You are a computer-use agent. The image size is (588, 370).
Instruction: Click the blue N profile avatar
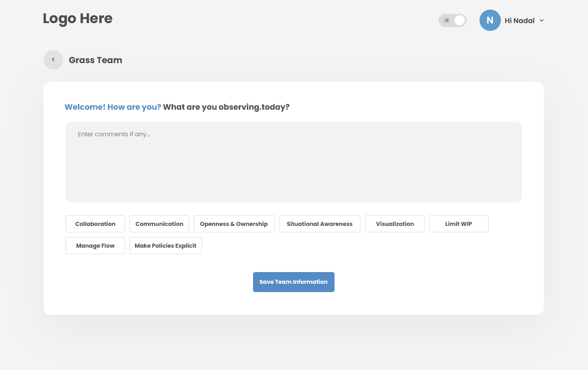pyautogui.click(x=490, y=20)
